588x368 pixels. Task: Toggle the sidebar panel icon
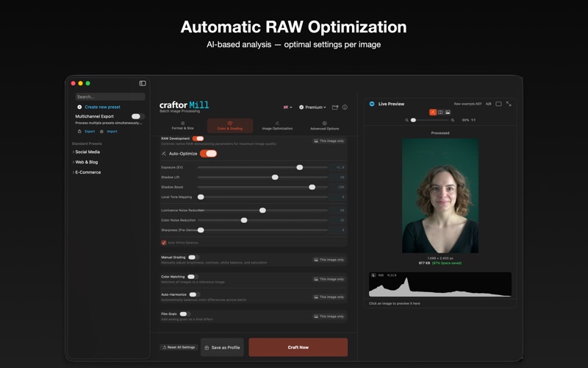[x=143, y=83]
